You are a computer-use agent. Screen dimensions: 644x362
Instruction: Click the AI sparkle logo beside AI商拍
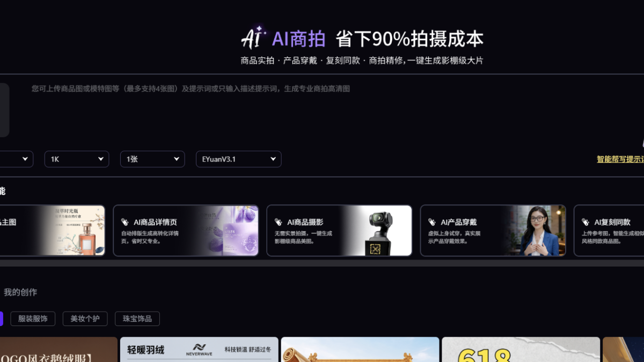253,38
